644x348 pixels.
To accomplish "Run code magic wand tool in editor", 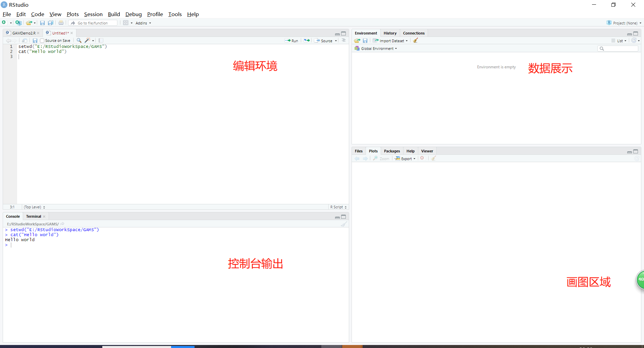I will click(x=88, y=40).
